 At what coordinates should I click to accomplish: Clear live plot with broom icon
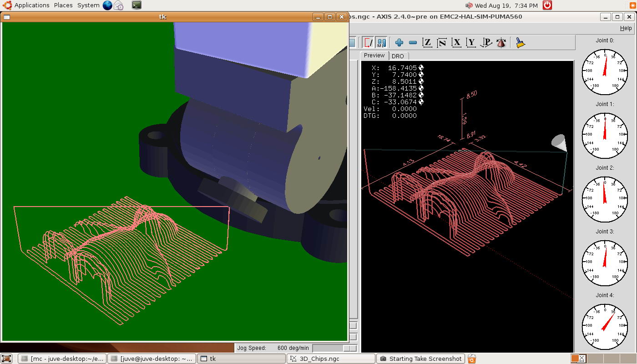coord(521,43)
